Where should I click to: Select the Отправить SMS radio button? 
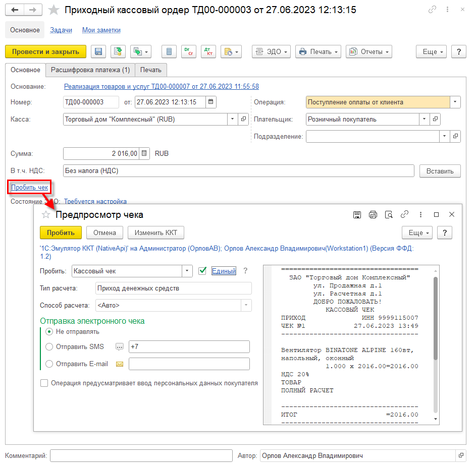pyautogui.click(x=49, y=346)
